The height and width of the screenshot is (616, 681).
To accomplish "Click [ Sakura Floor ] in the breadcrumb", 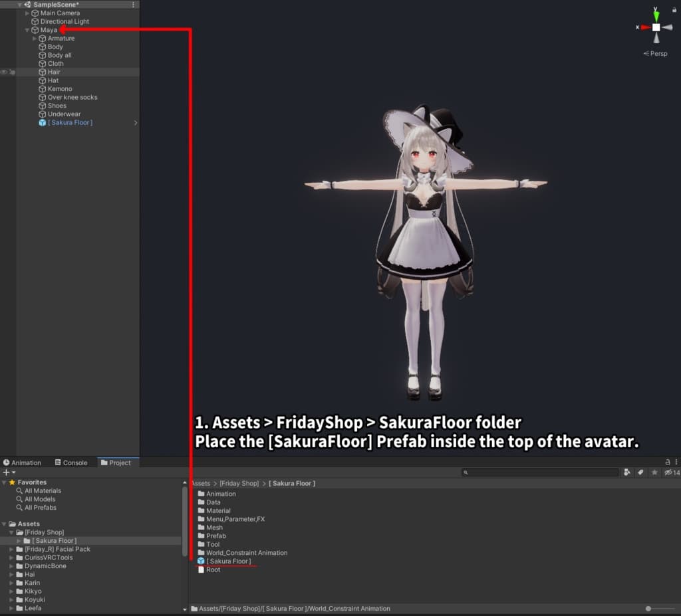I will (x=292, y=483).
